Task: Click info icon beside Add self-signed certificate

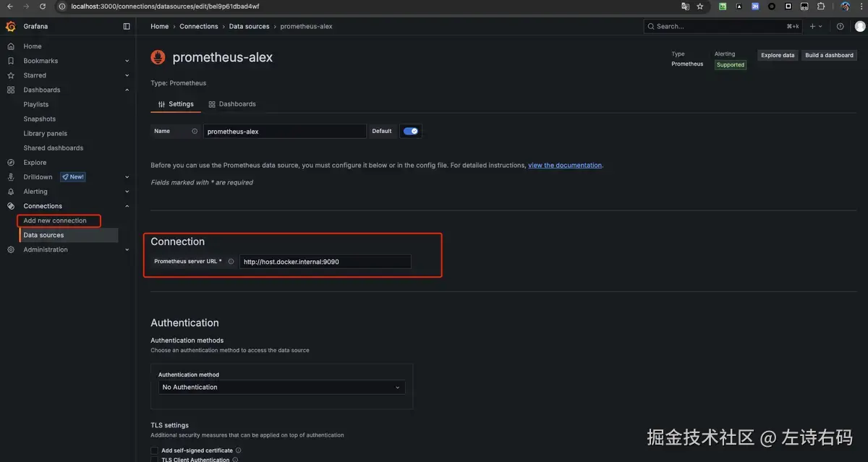Action: click(x=239, y=450)
